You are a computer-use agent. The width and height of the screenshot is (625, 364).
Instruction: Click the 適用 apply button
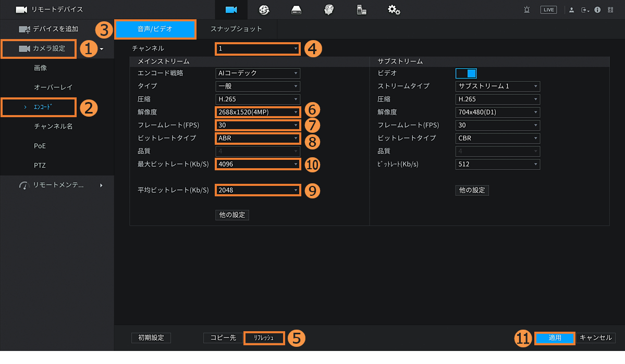pyautogui.click(x=555, y=338)
